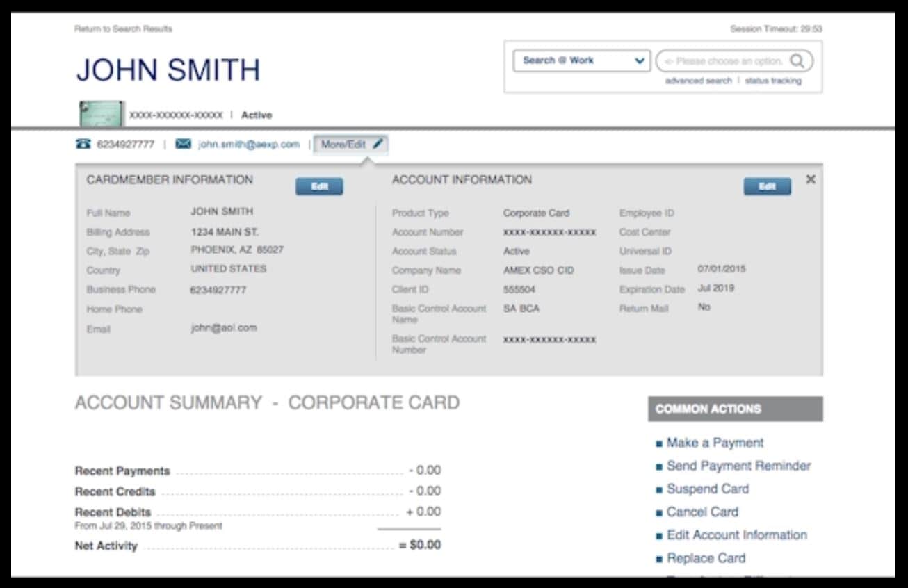Image resolution: width=908 pixels, height=588 pixels.
Task: Open the advanced search link
Action: pos(698,81)
